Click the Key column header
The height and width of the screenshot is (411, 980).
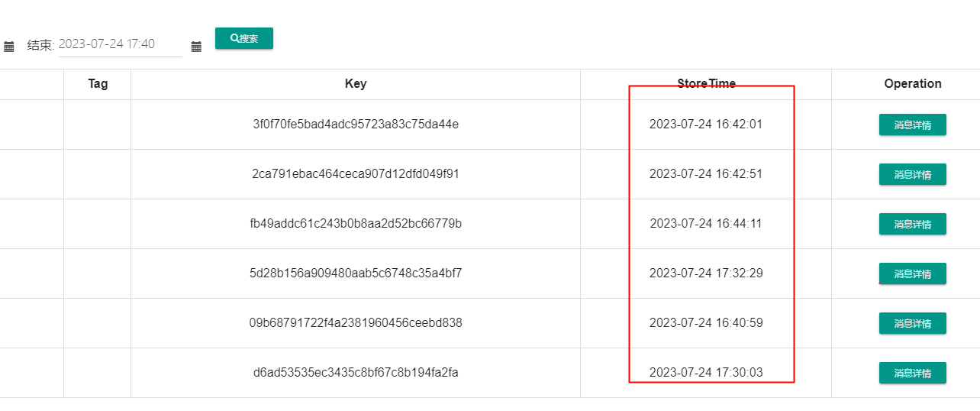click(356, 84)
